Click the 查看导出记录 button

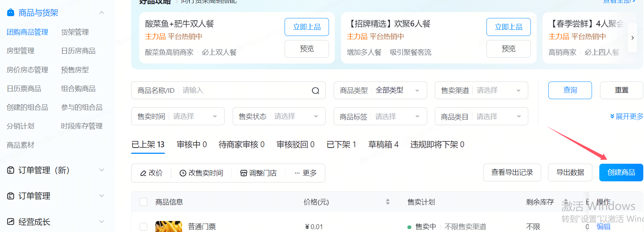(512, 173)
